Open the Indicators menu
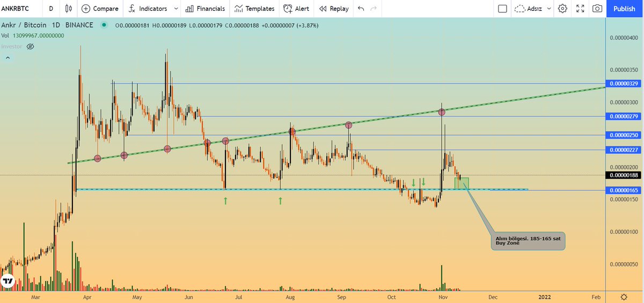Image resolution: width=644 pixels, height=303 pixels. coord(148,9)
